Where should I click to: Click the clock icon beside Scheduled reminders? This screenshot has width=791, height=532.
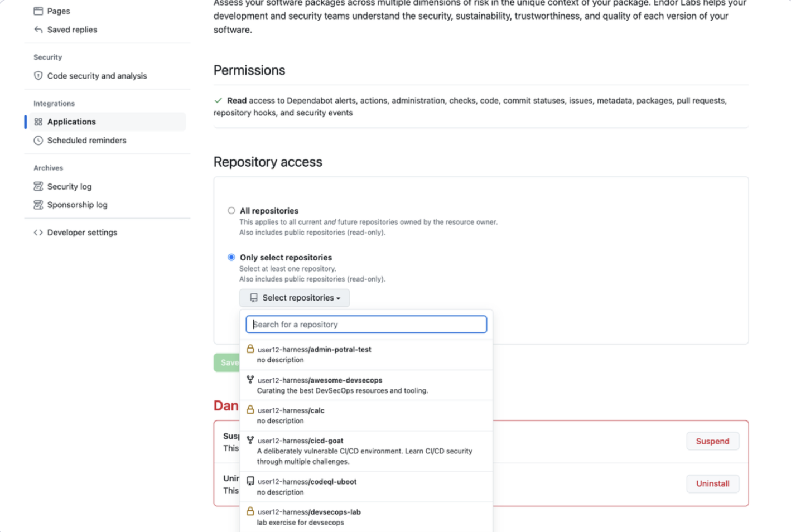38,141
